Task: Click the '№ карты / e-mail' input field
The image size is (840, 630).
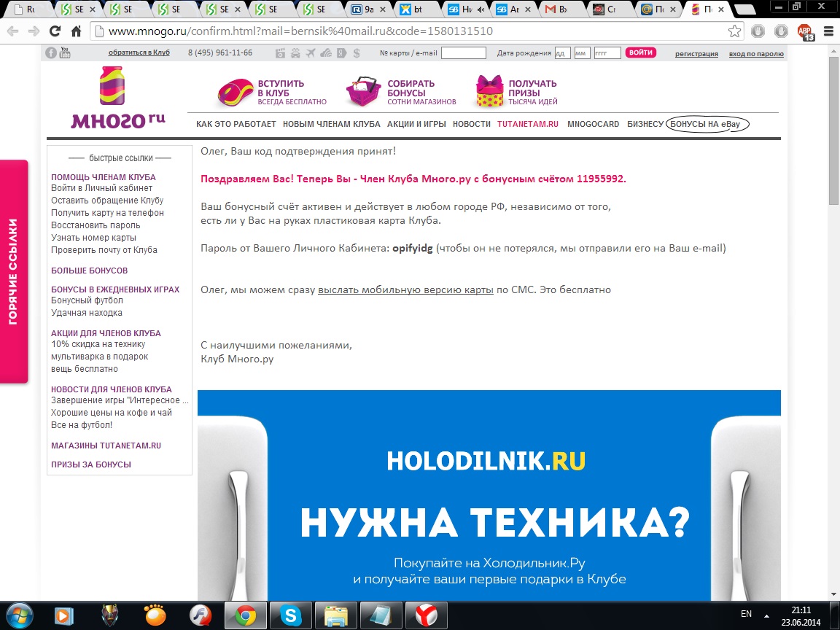Action: [464, 53]
